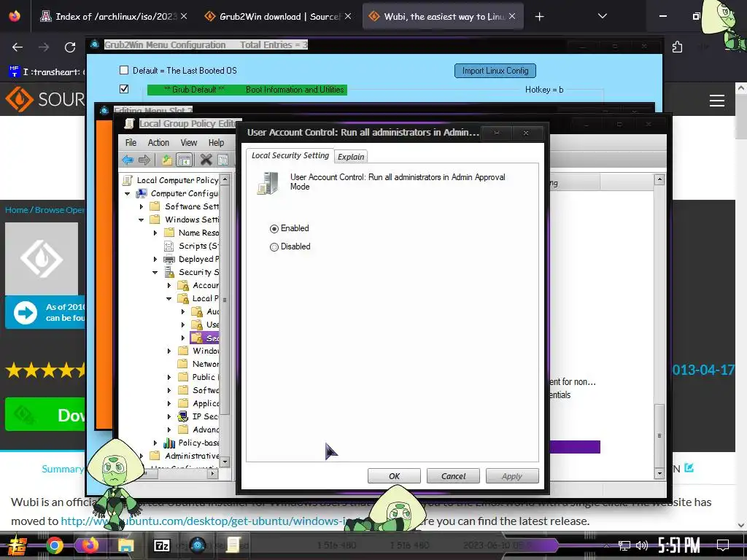Open the notification center icon
The height and width of the screenshot is (560, 747).
tap(723, 545)
